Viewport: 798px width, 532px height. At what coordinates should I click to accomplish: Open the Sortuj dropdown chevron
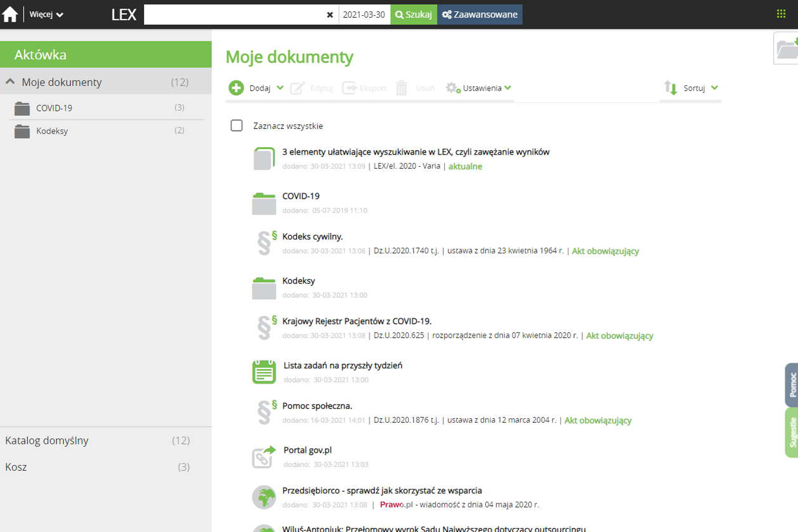(714, 88)
